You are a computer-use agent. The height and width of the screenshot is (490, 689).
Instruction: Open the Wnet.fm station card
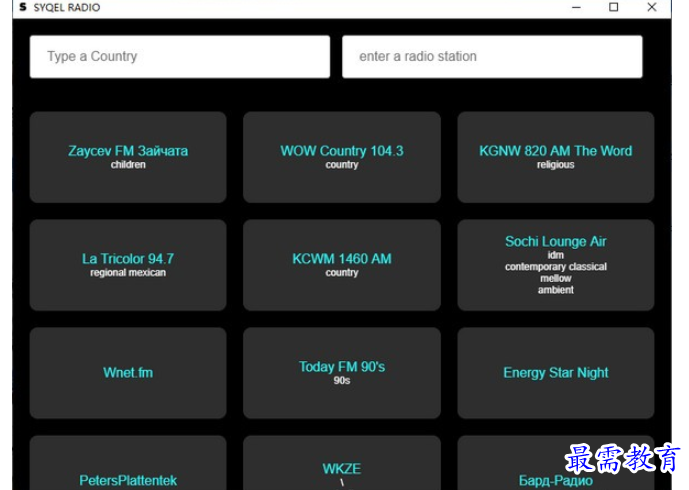pyautogui.click(x=128, y=373)
